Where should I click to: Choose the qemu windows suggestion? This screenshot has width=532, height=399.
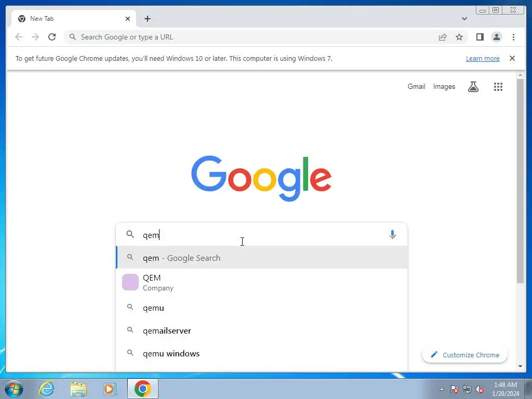click(262, 353)
